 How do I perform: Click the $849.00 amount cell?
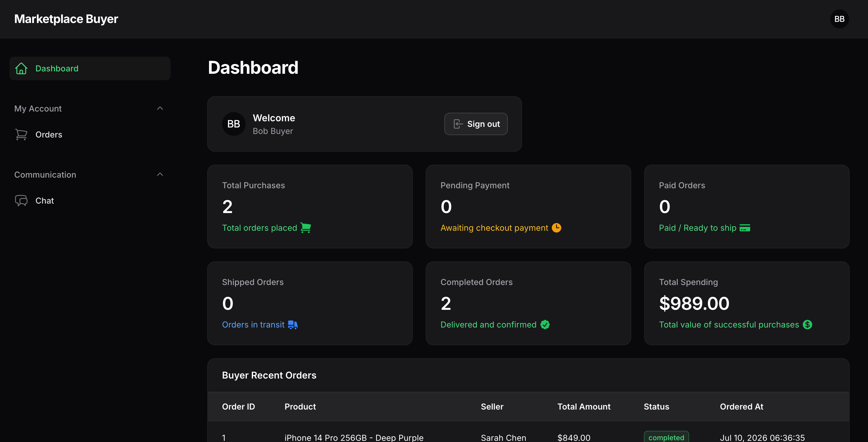[573, 438]
